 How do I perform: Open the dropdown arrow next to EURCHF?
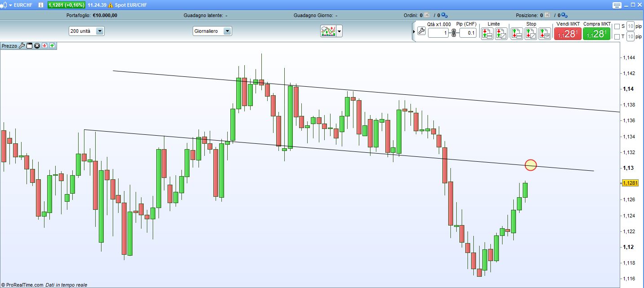tap(11, 5)
